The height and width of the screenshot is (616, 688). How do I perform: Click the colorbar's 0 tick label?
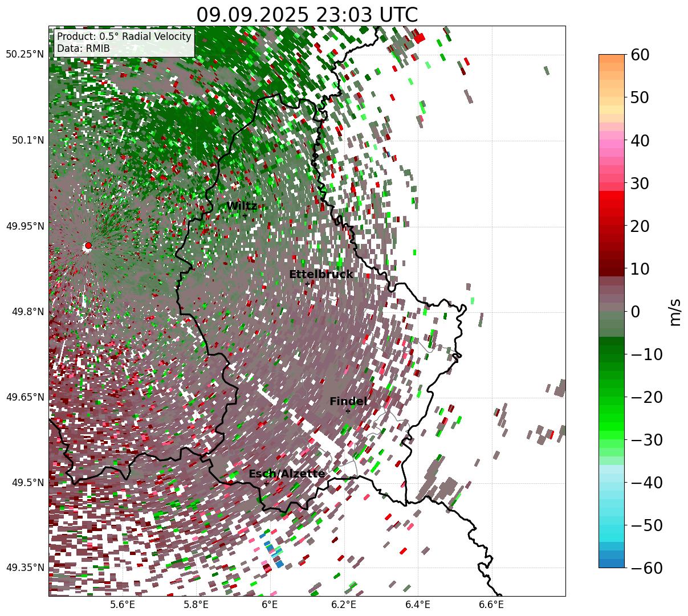coord(635,312)
